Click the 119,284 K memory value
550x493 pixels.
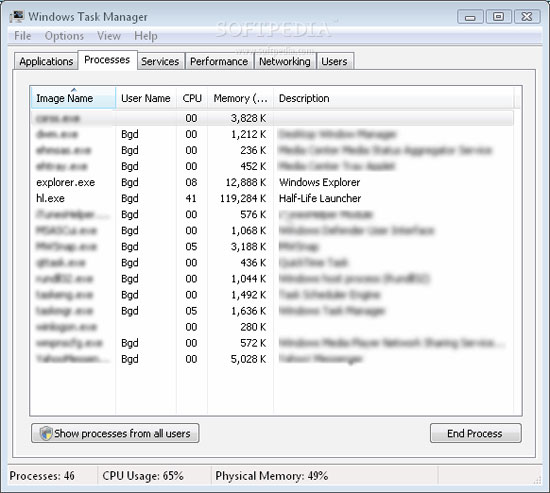tap(243, 199)
